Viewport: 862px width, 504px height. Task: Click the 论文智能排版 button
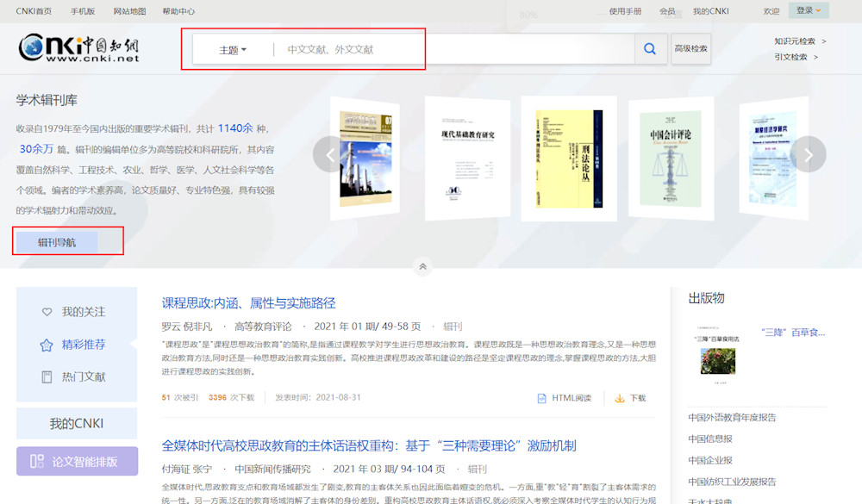77,461
